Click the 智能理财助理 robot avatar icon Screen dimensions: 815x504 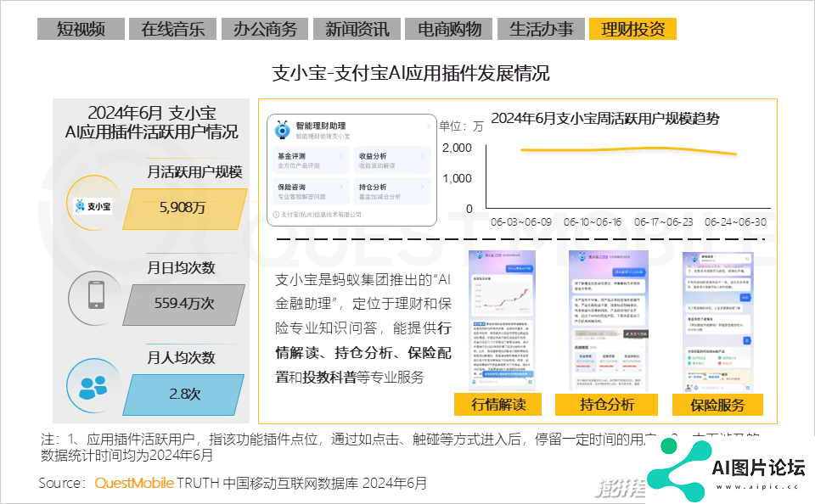pos(282,130)
